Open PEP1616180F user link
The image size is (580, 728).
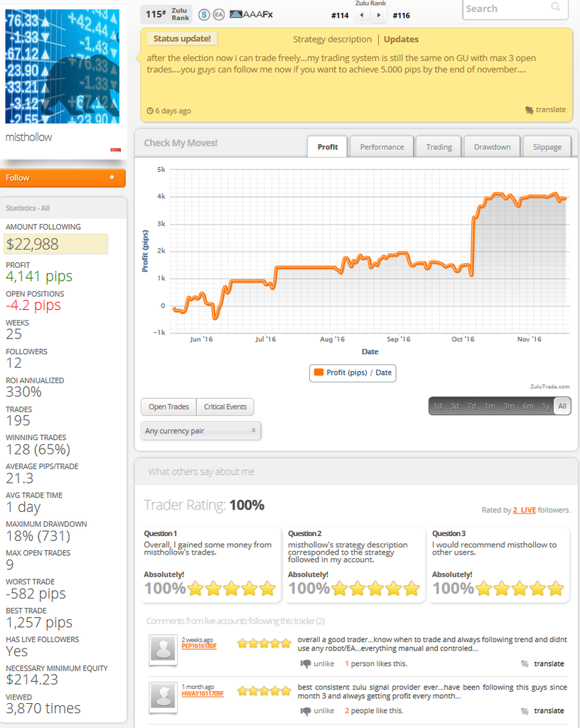coord(199,646)
